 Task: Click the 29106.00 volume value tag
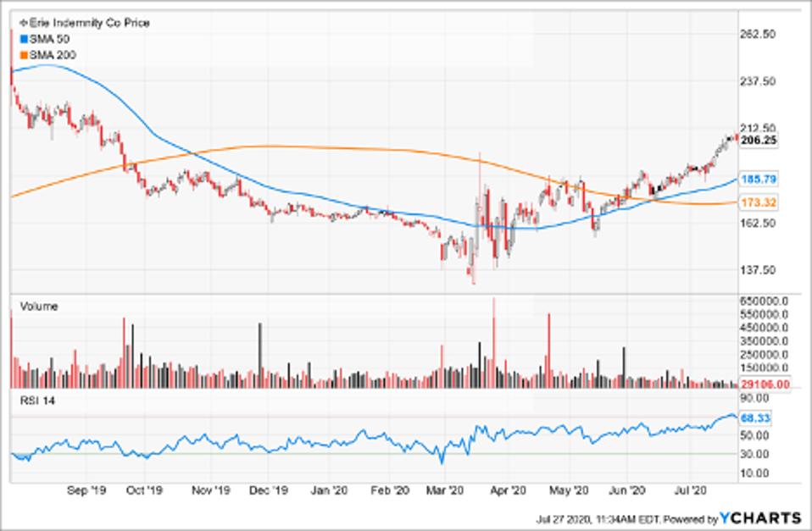coord(765,384)
